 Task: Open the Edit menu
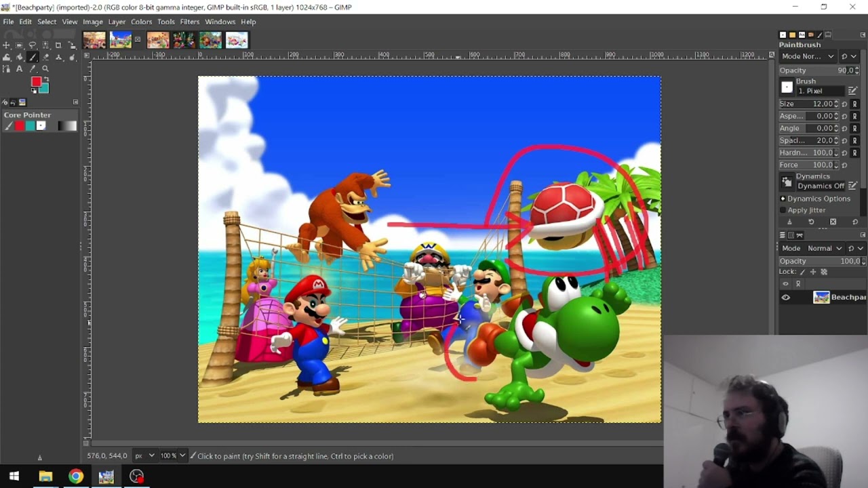coord(25,22)
